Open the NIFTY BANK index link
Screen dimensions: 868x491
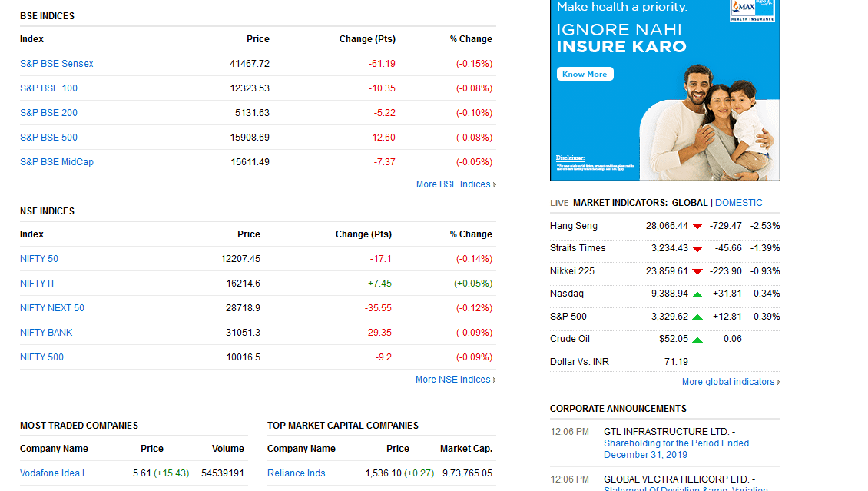[x=46, y=333]
